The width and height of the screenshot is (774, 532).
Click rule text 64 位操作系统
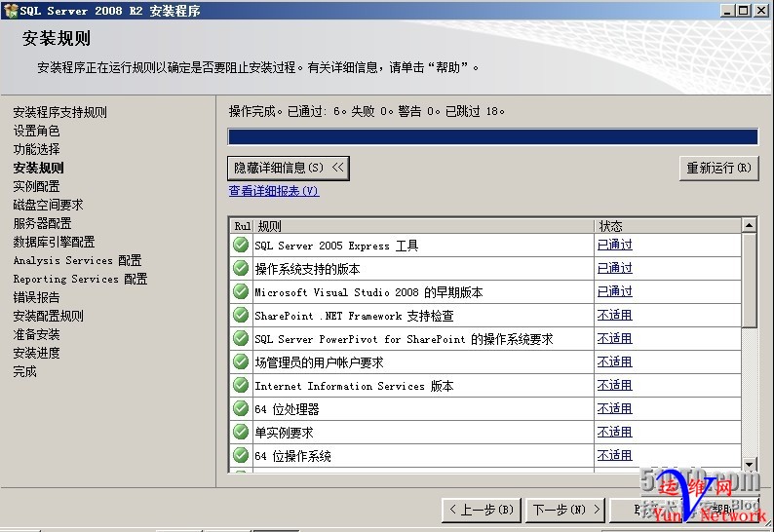coord(292,456)
